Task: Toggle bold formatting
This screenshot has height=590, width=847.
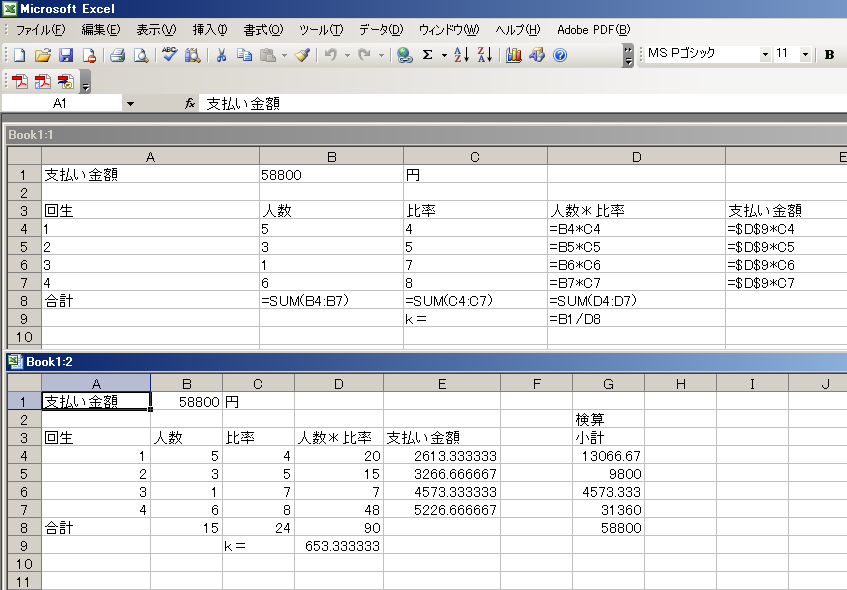Action: point(829,54)
